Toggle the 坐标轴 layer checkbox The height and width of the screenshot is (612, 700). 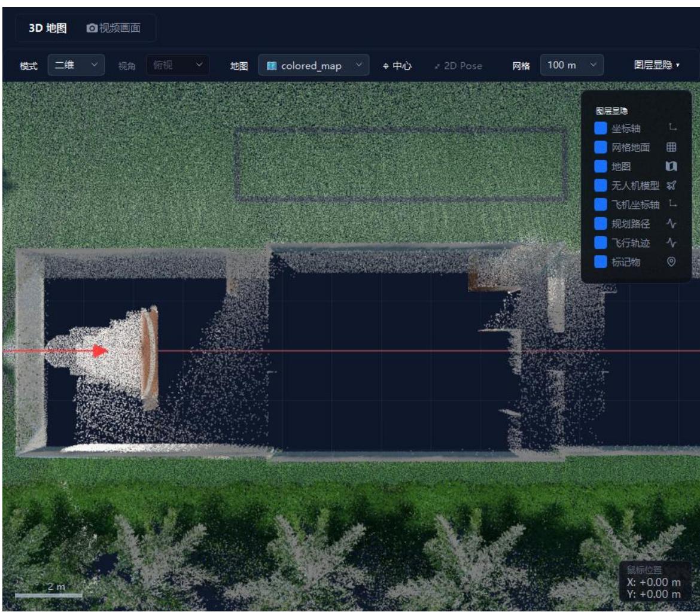point(601,128)
